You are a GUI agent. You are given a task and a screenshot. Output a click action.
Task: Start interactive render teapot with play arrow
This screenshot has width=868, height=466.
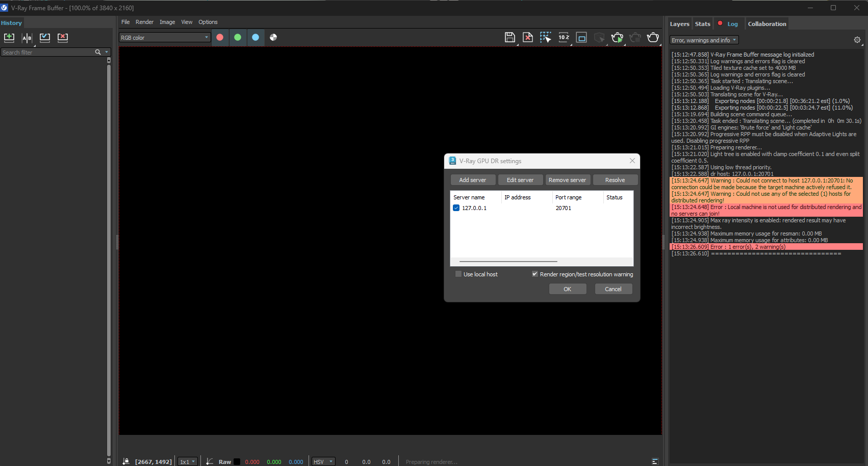(x=617, y=37)
